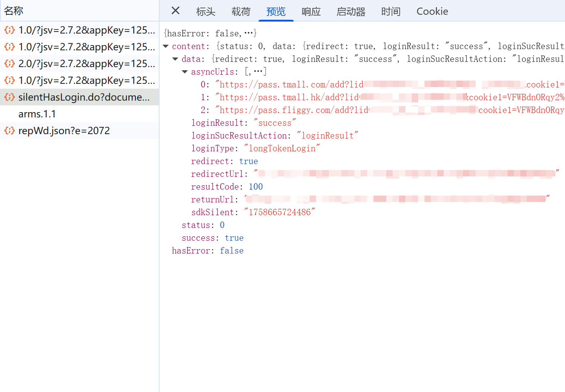This screenshot has height=392, width=565.
Task: Select the 2.0/?jsv=2.7.2 request
Action: click(86, 63)
